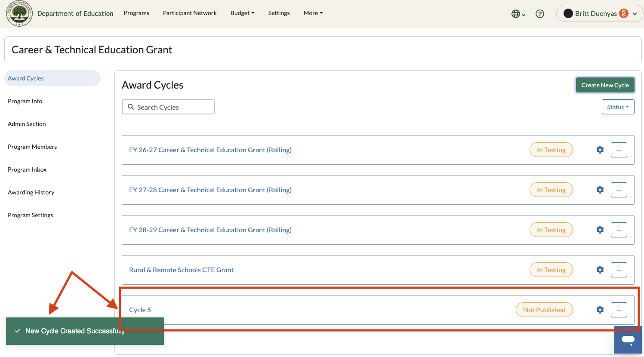The width and height of the screenshot is (644, 357).
Task: Open settings gear for Rural & Remote Schools cycle
Action: click(600, 270)
